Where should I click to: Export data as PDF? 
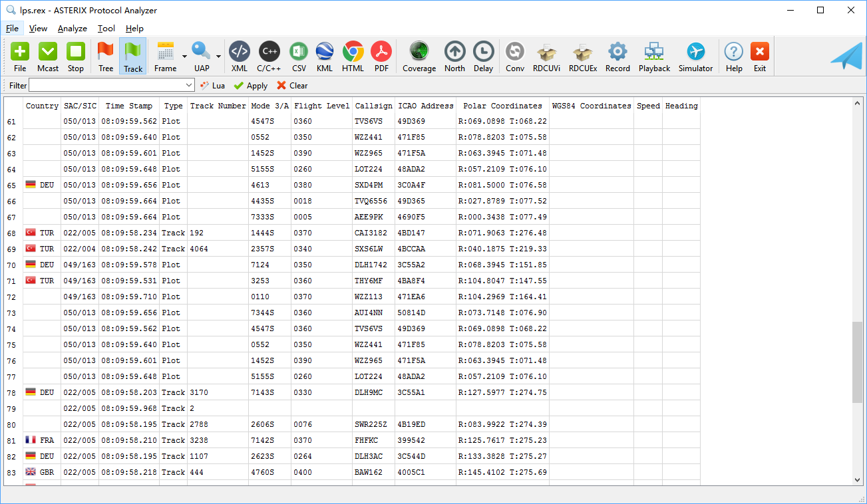[381, 57]
